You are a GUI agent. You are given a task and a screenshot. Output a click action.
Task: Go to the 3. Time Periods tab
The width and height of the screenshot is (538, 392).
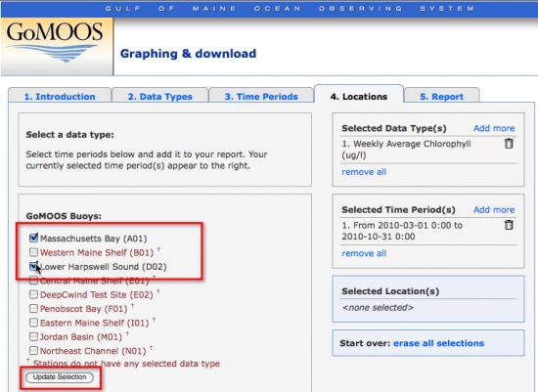(x=261, y=96)
